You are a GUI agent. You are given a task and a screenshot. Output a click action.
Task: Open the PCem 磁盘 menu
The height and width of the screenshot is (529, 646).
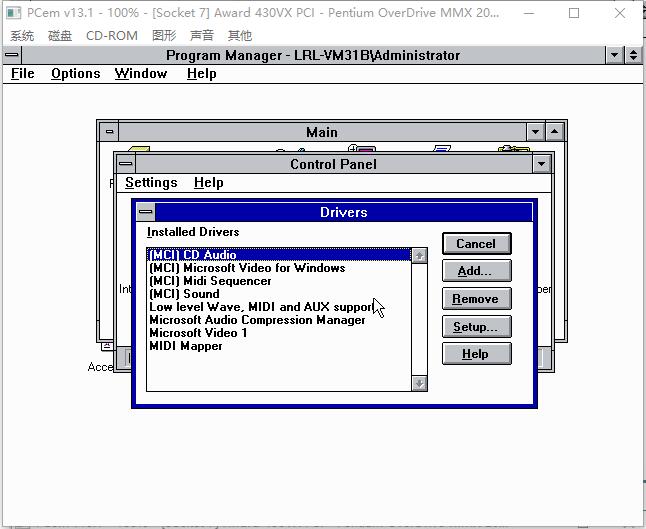click(60, 35)
